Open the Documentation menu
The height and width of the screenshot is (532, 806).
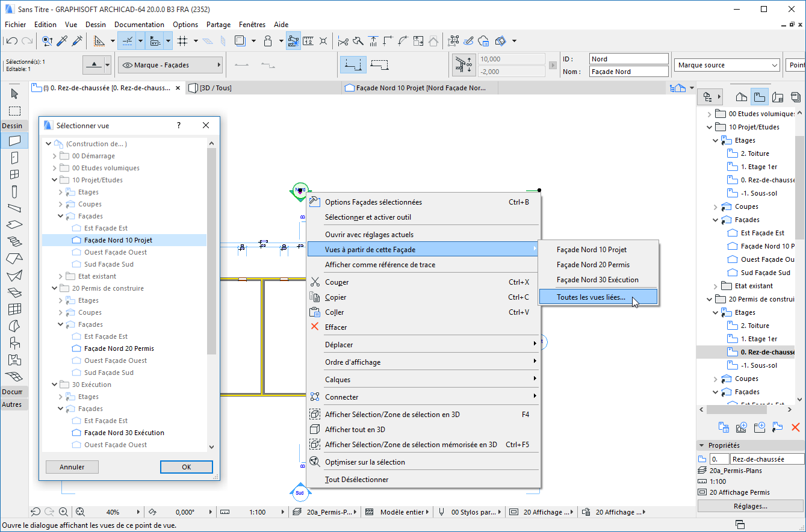click(139, 25)
